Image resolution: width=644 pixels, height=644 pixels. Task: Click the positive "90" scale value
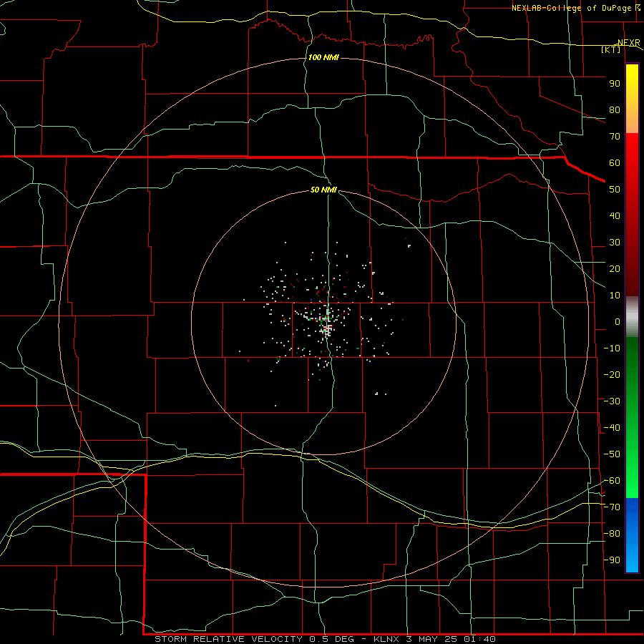pyautogui.click(x=615, y=84)
